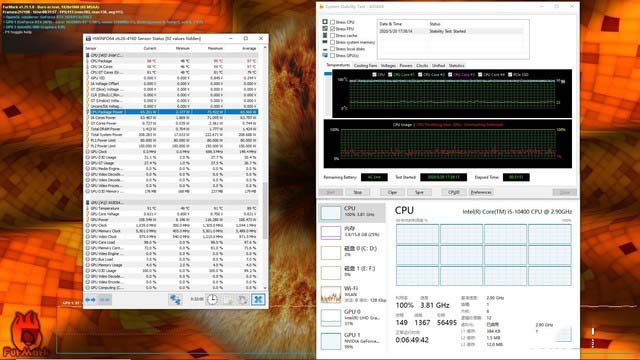Click HWiNFO save log file icon
Viewport: 640px width, 360px height.
click(x=227, y=300)
